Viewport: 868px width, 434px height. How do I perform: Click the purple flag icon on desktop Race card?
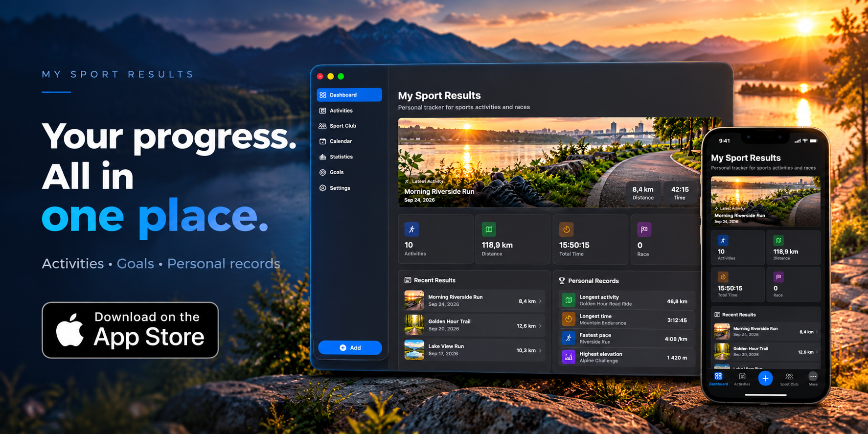tap(644, 229)
